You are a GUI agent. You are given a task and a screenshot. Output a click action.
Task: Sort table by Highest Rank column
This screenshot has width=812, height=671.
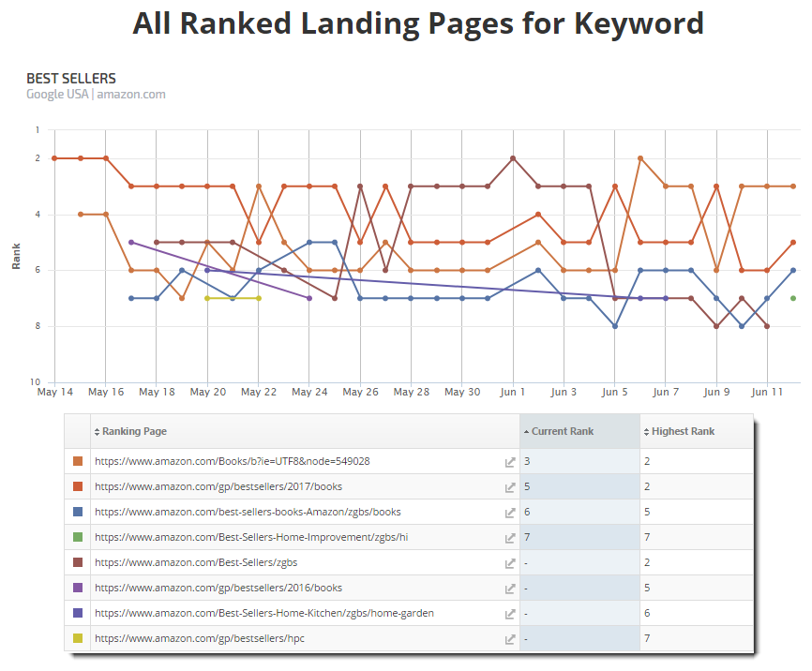682,431
